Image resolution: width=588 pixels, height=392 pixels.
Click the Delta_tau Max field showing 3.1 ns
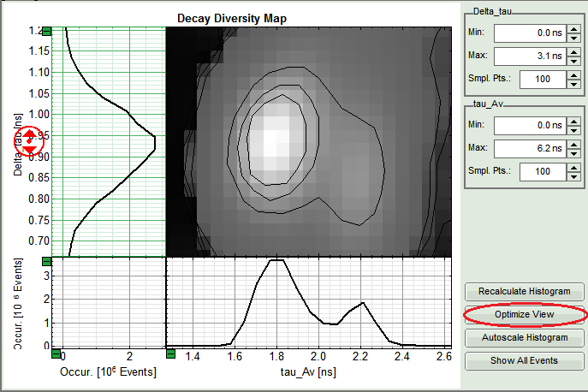[529, 56]
